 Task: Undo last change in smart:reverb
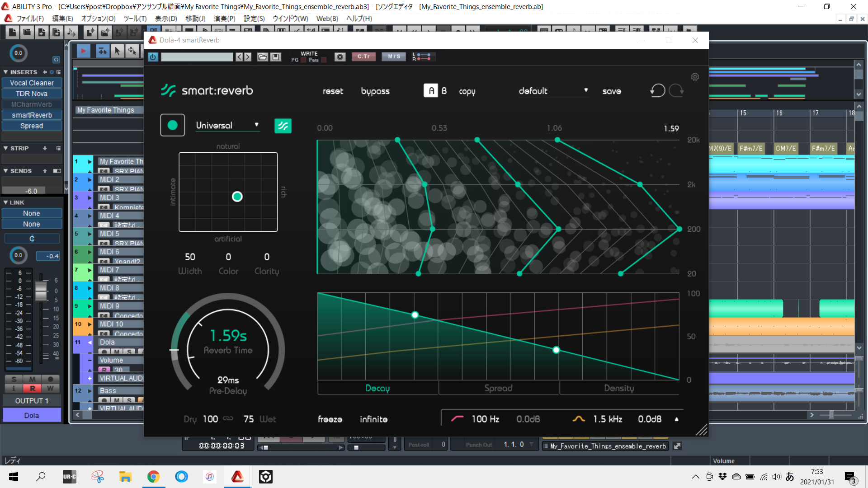point(658,91)
